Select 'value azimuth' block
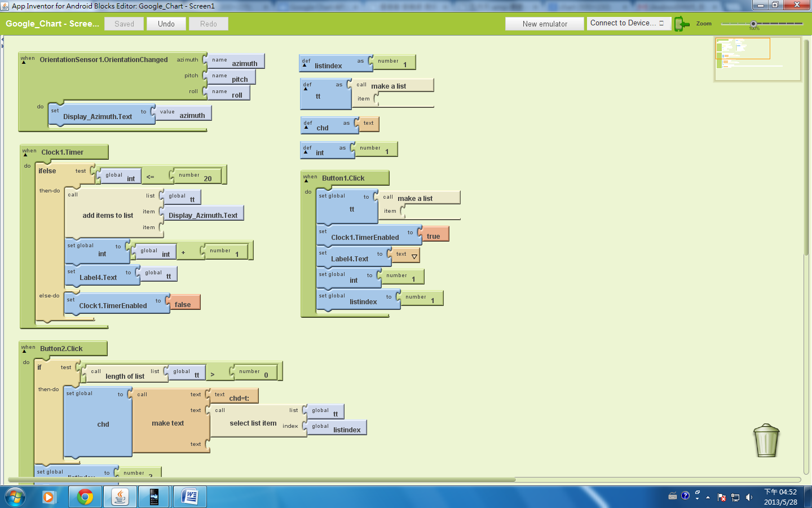812x508 pixels. (181, 113)
